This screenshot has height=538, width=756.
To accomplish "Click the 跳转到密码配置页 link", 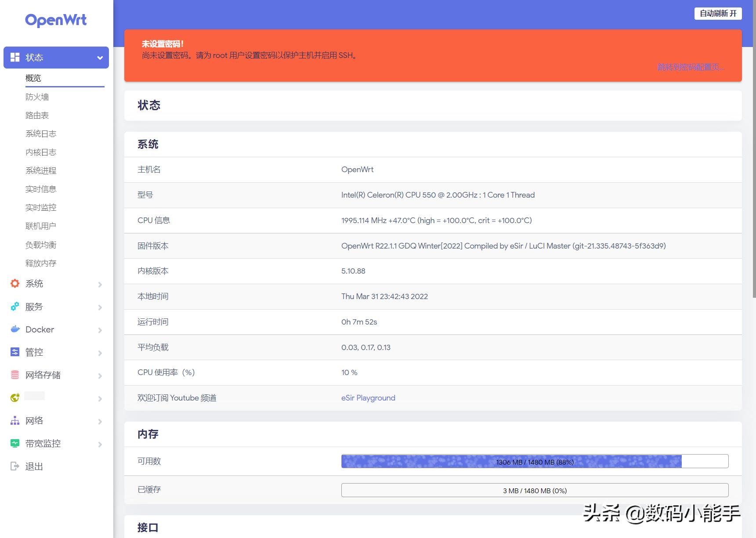I will (x=691, y=67).
